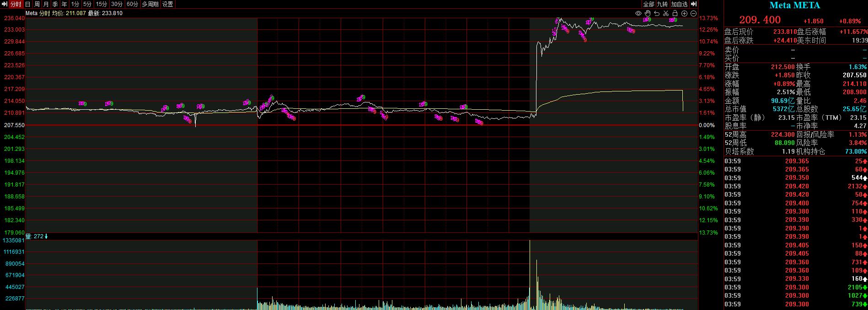
Task: Select the 全部 filter
Action: tap(648, 4)
